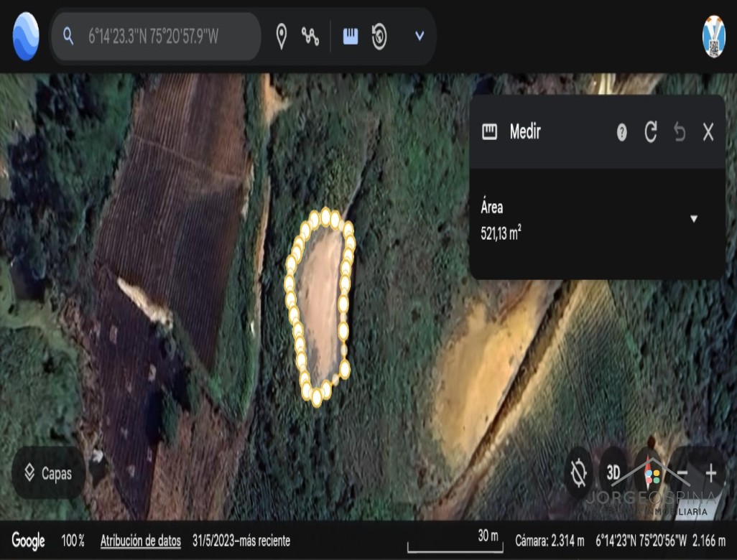Open the Google Earth logo menu
This screenshot has width=737, height=560.
point(26,37)
